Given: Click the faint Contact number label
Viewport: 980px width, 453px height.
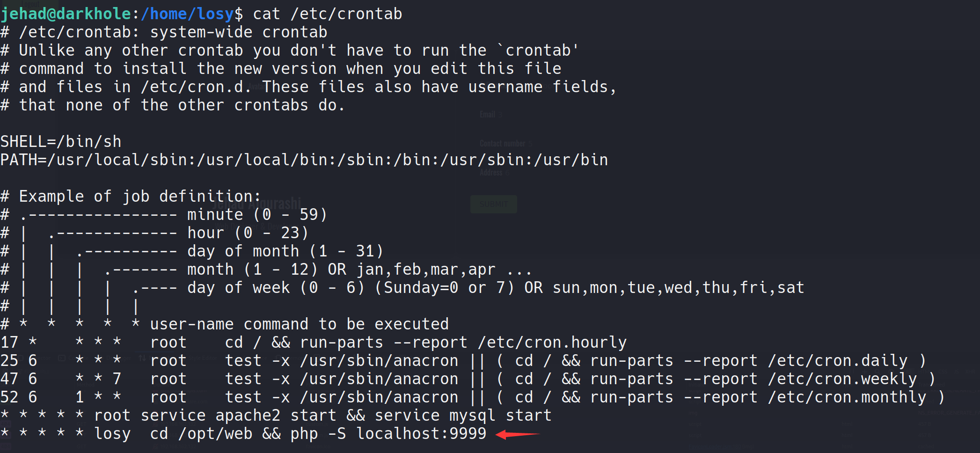Looking at the screenshot, I should click(503, 143).
